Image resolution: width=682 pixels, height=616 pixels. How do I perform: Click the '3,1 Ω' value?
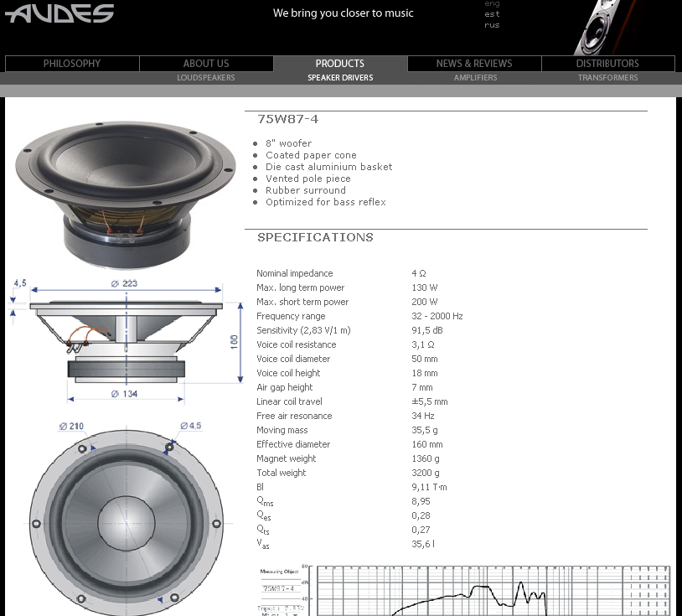(423, 344)
